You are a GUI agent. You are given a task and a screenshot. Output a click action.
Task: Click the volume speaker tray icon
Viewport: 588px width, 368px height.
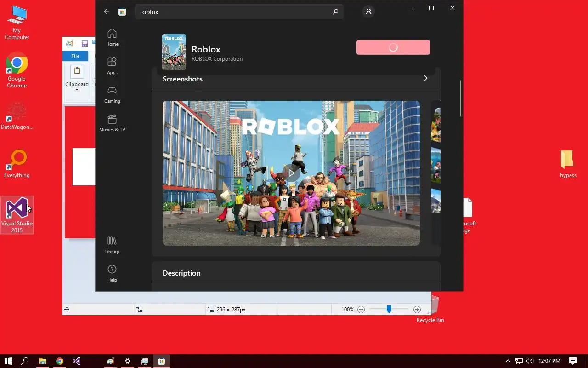530,361
